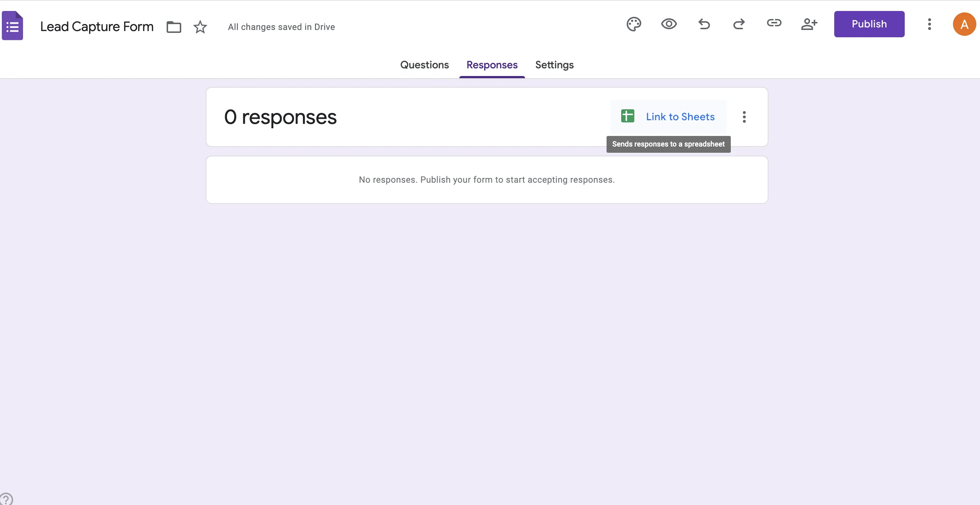This screenshot has height=505, width=980.
Task: Open the more options menu in the header
Action: click(x=929, y=24)
